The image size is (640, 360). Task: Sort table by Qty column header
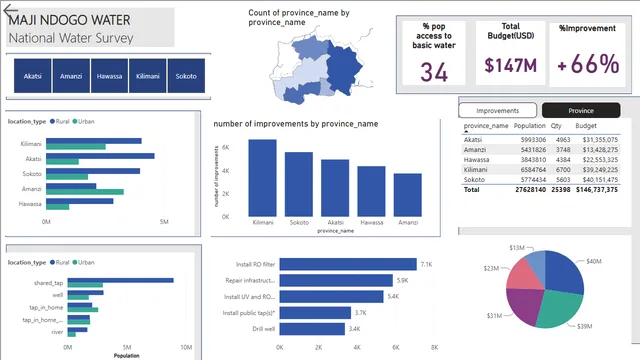coord(556,126)
